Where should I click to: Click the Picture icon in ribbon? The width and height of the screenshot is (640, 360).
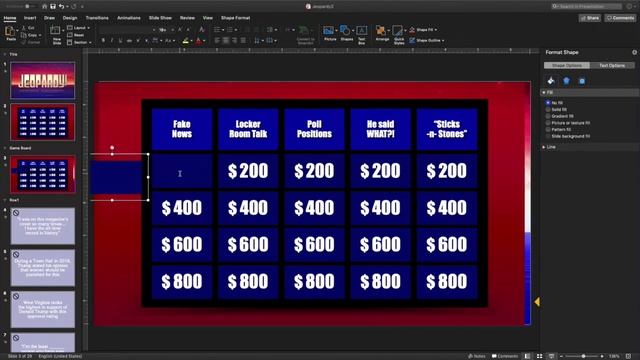click(x=329, y=31)
